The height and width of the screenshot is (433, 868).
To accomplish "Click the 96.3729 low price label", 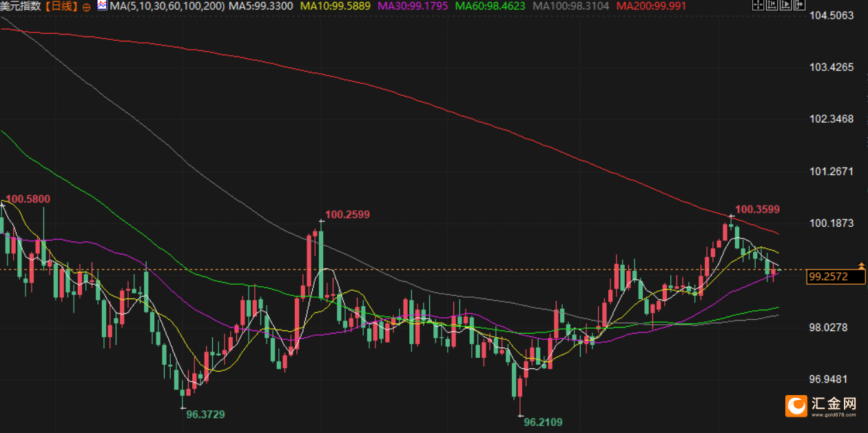I will (x=205, y=414).
